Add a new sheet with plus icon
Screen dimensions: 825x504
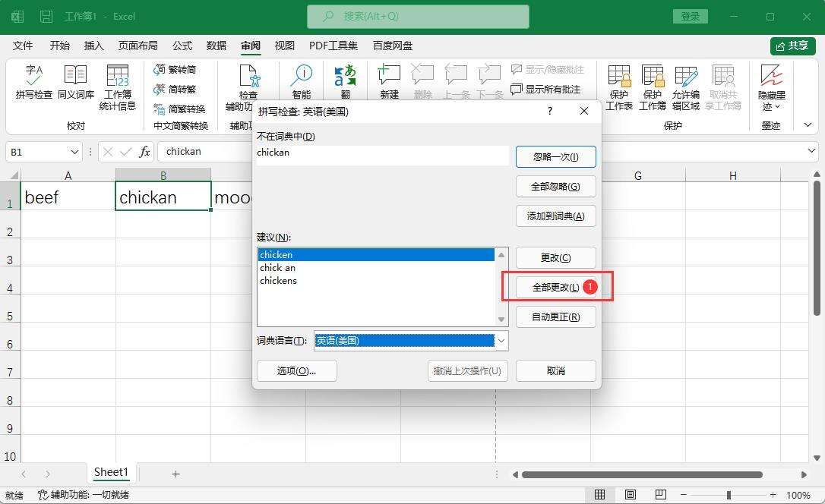click(175, 474)
